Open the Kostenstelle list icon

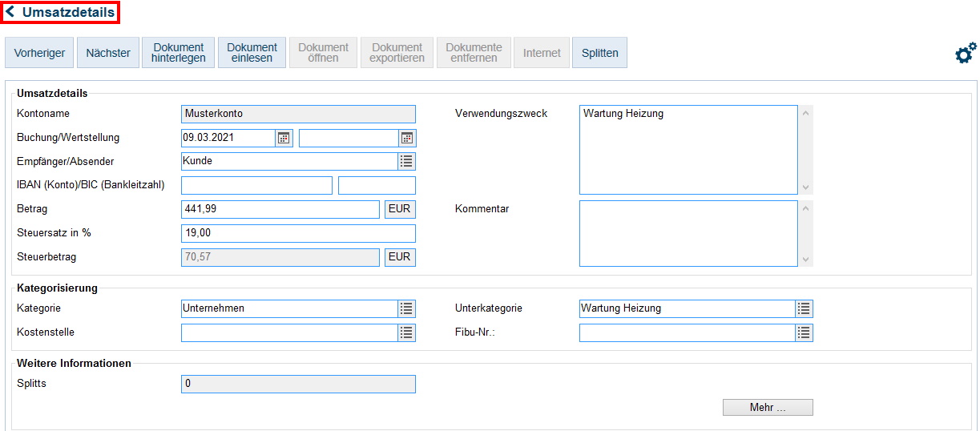tap(407, 332)
